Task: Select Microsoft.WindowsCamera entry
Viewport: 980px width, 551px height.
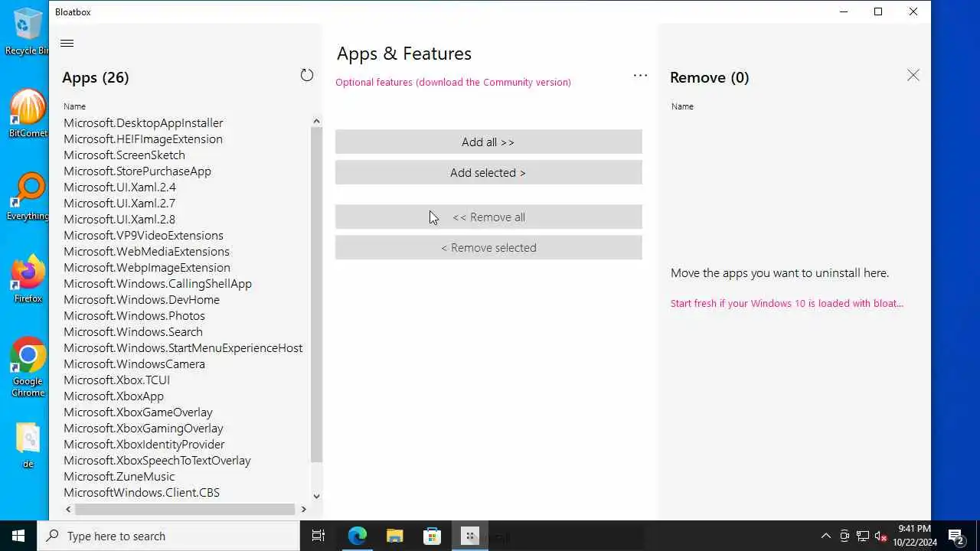Action: click(x=134, y=364)
